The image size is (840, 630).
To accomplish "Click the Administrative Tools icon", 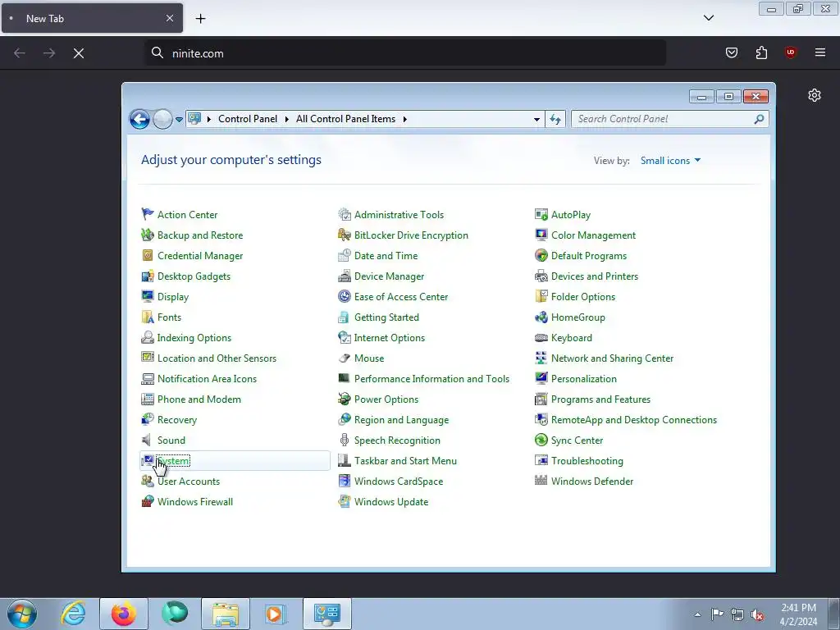I will pyautogui.click(x=344, y=214).
